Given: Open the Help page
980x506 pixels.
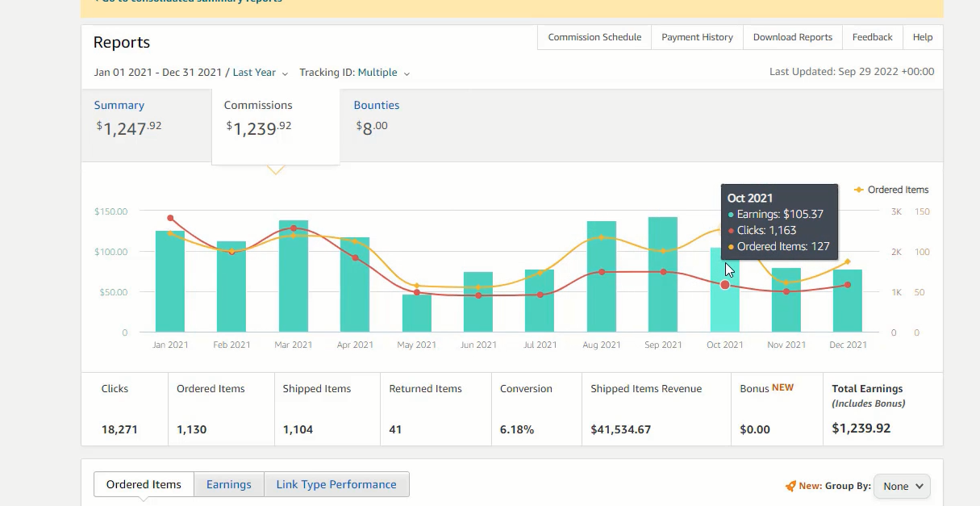Looking at the screenshot, I should coord(923,37).
